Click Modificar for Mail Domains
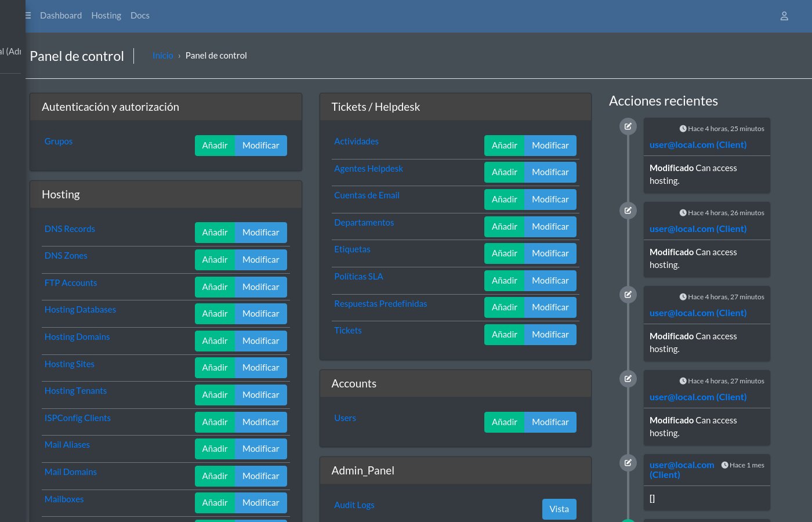This screenshot has height=522, width=812. pyautogui.click(x=260, y=476)
